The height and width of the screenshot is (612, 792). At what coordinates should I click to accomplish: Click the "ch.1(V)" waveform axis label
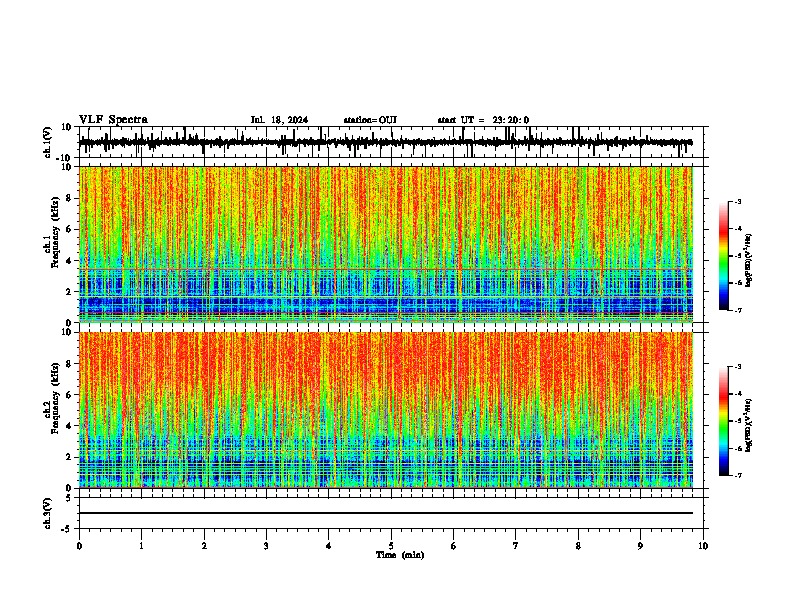point(48,142)
